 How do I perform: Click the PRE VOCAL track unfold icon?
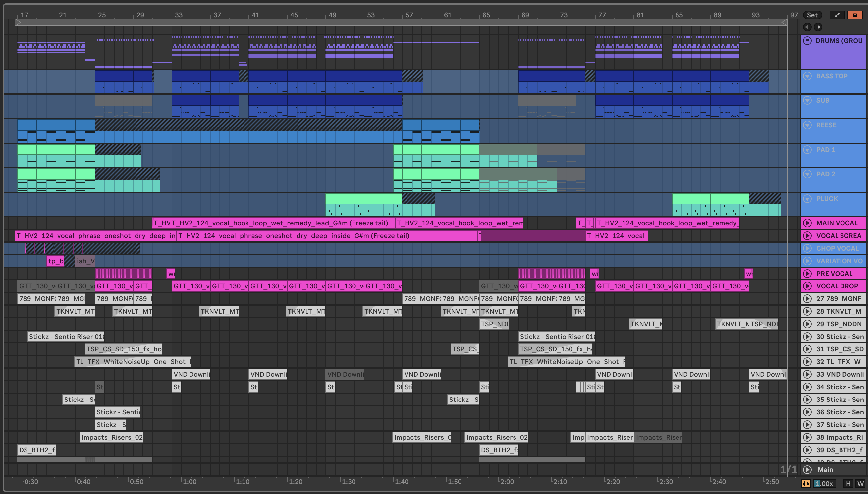(808, 273)
